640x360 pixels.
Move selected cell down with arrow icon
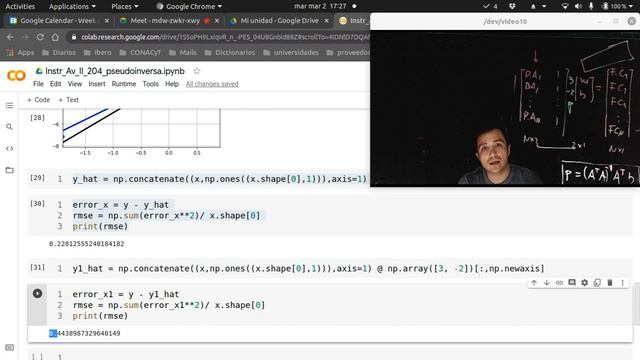click(547, 282)
